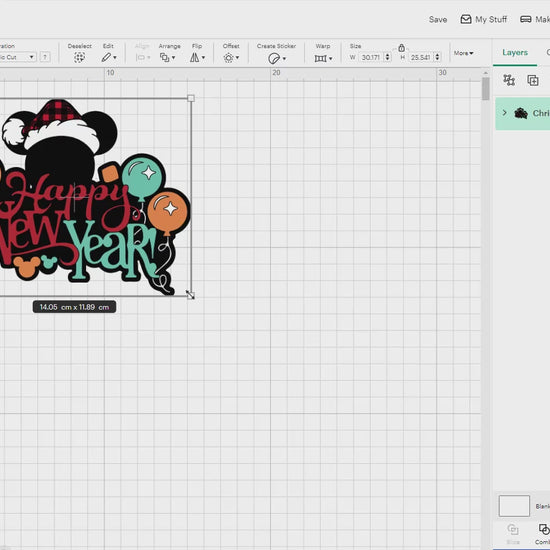Open the Warp tool icon
Image resolution: width=550 pixels, height=550 pixels.
tap(321, 58)
